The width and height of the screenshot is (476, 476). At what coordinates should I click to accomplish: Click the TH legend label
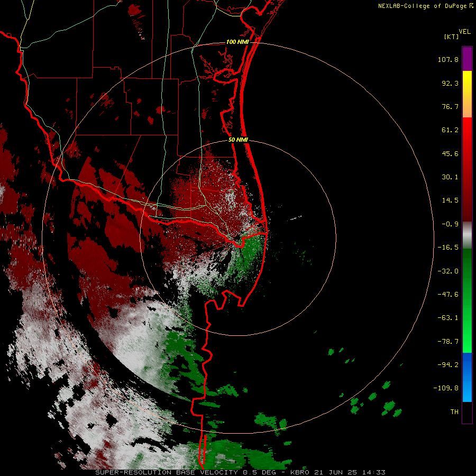pos(454,412)
